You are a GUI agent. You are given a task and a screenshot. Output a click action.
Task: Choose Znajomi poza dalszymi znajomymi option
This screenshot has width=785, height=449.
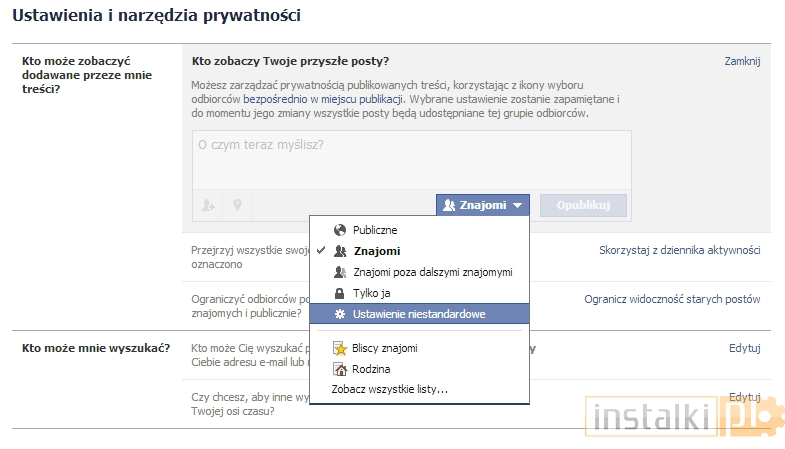(420, 272)
